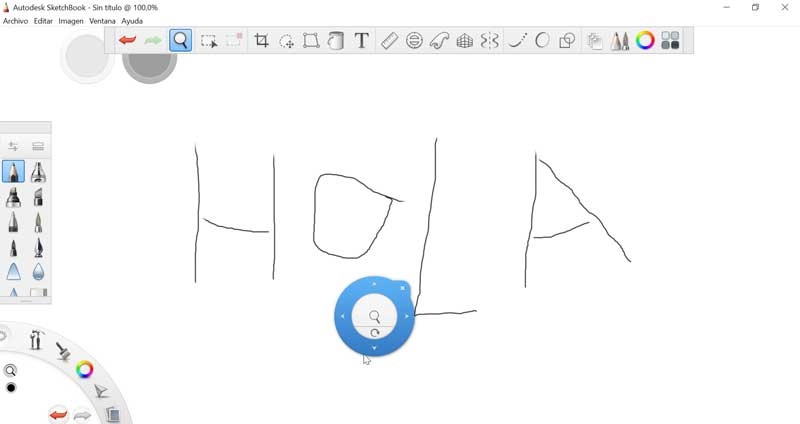
Task: Open the Ventana menu
Action: (102, 21)
